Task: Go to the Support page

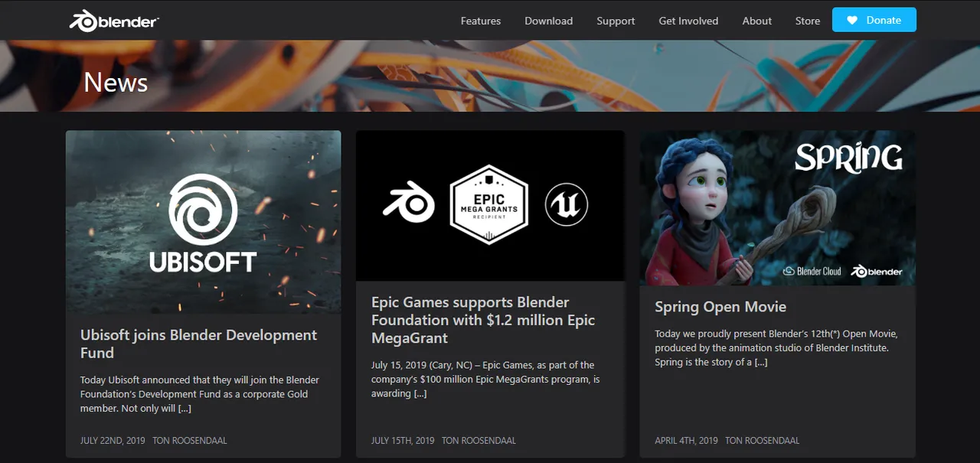Action: pos(616,21)
